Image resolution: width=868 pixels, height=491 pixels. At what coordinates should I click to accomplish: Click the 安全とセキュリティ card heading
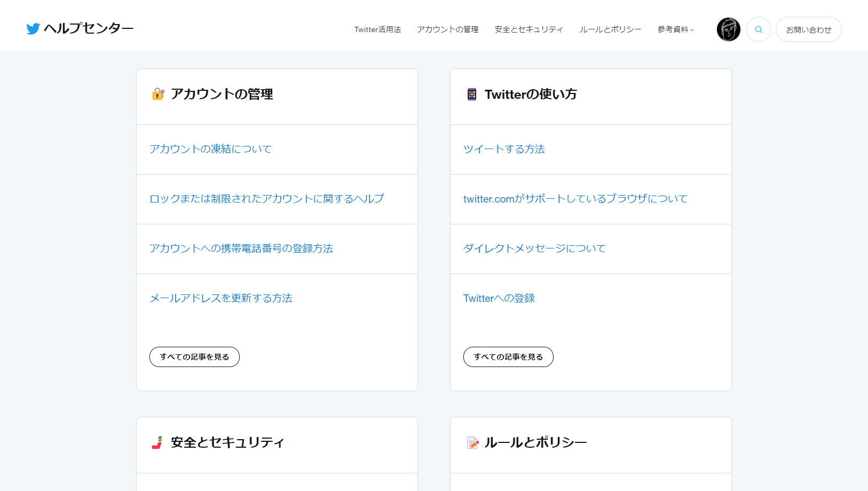point(227,442)
